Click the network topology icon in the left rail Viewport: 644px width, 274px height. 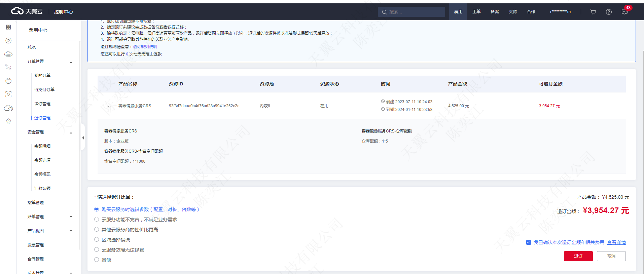8,67
